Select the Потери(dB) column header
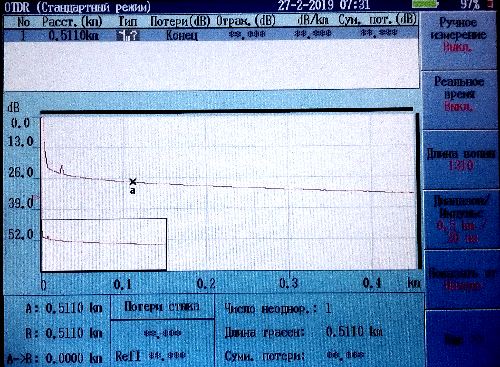The width and height of the screenshot is (500, 367). point(180,21)
